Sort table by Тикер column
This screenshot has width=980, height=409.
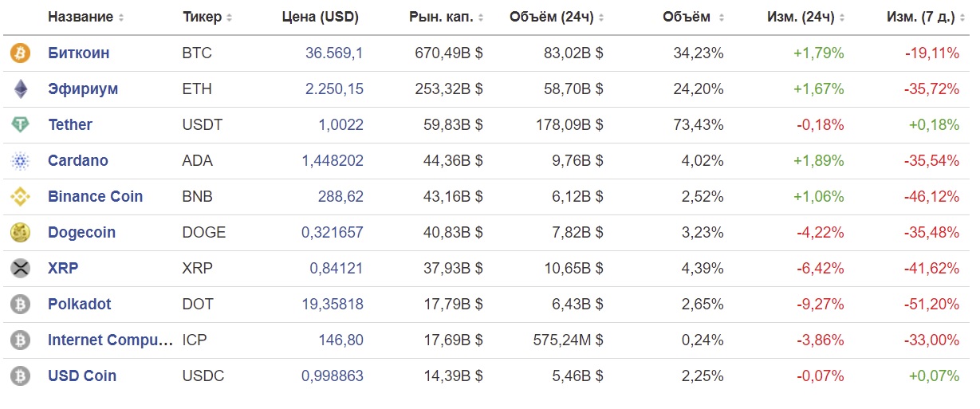207,17
